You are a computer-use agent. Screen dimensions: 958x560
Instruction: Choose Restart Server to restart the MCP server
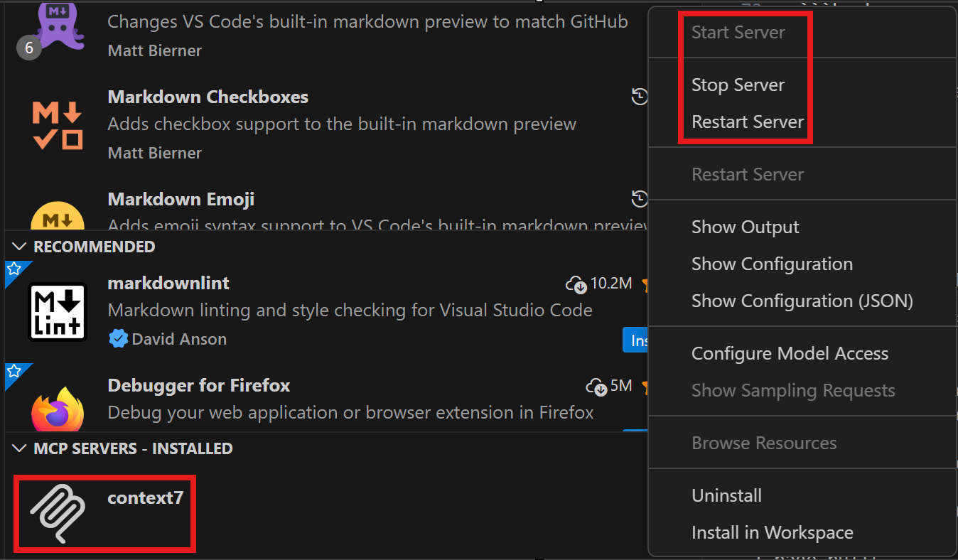tap(746, 122)
